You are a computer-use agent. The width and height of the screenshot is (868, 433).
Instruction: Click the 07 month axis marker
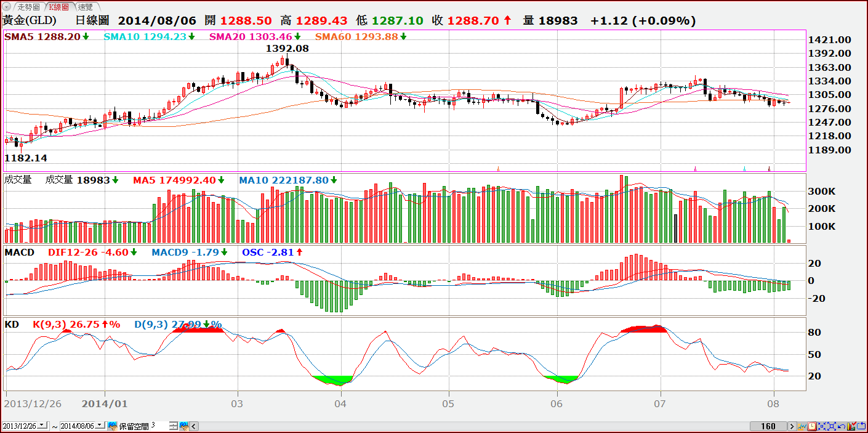coord(661,403)
